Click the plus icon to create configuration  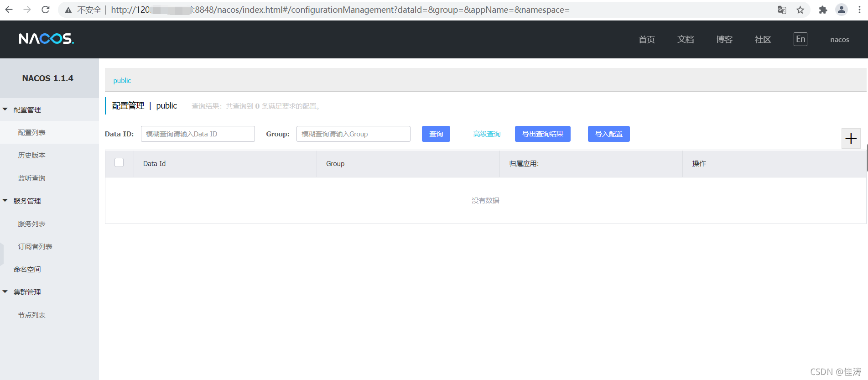pos(851,139)
